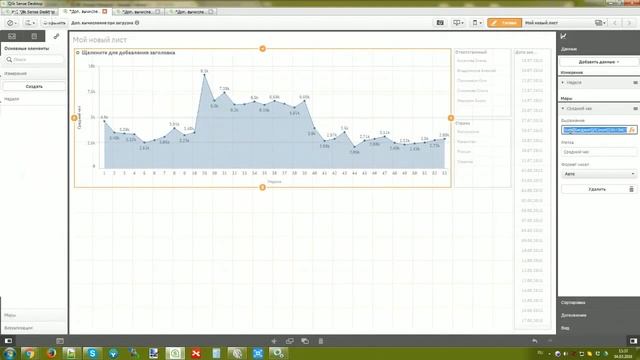Select the Master items link icon
This screenshot has height=360, width=640.
(56, 36)
